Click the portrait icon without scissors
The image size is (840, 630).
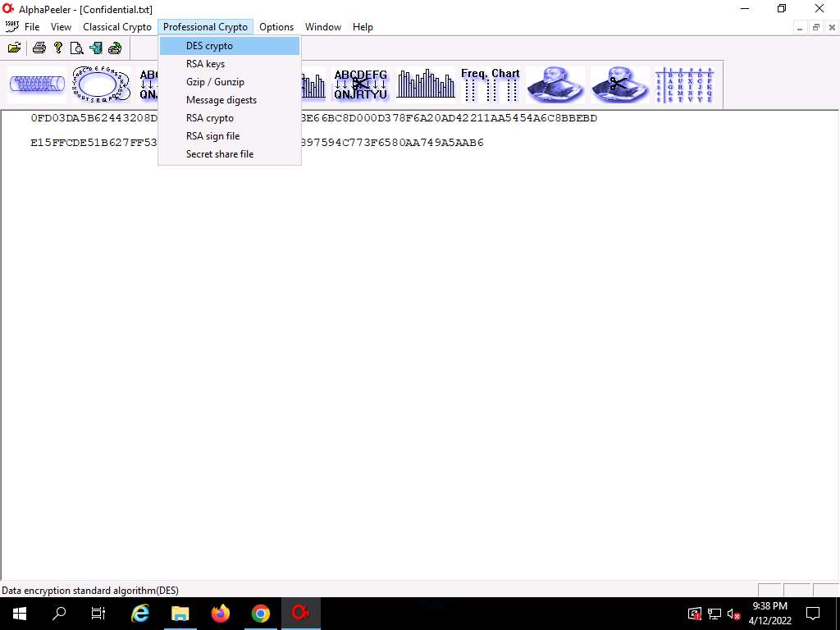555,84
